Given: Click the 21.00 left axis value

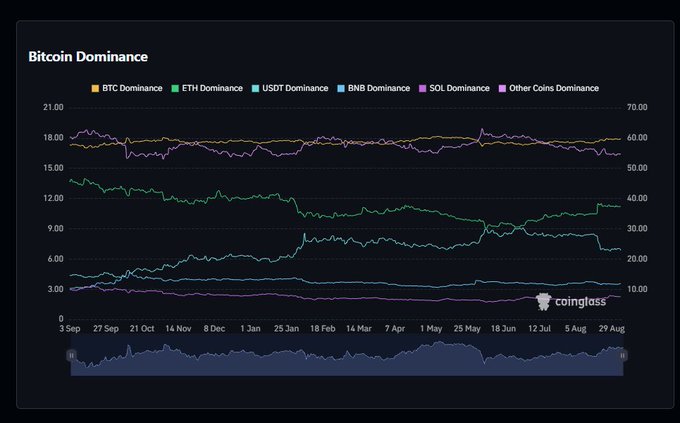Looking at the screenshot, I should 53,107.
